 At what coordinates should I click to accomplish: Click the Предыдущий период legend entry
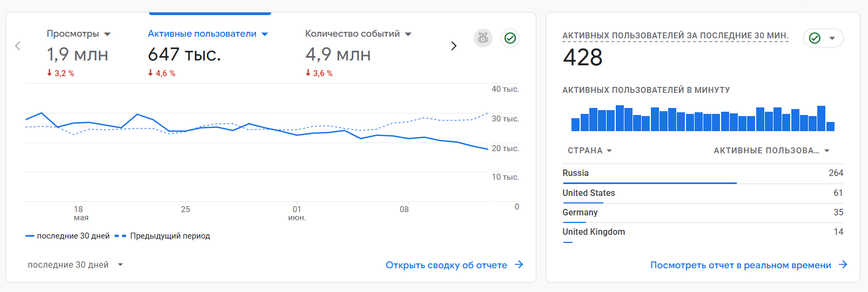(x=163, y=236)
